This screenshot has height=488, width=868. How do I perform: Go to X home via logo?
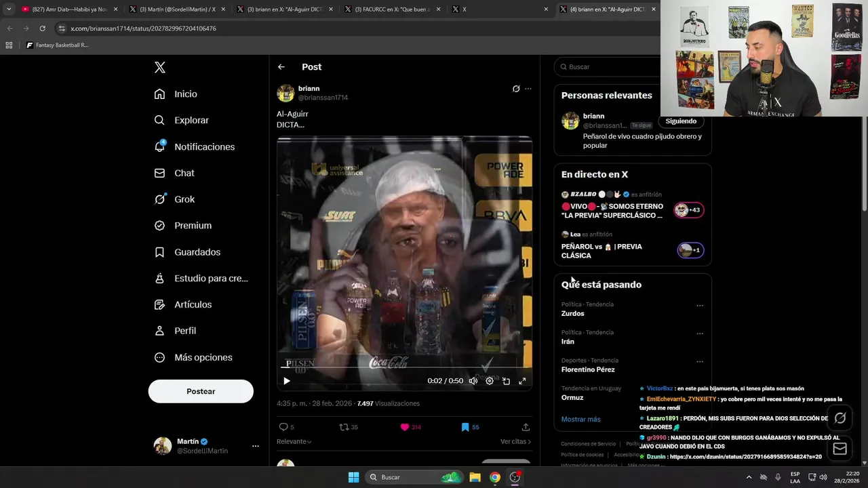click(160, 67)
